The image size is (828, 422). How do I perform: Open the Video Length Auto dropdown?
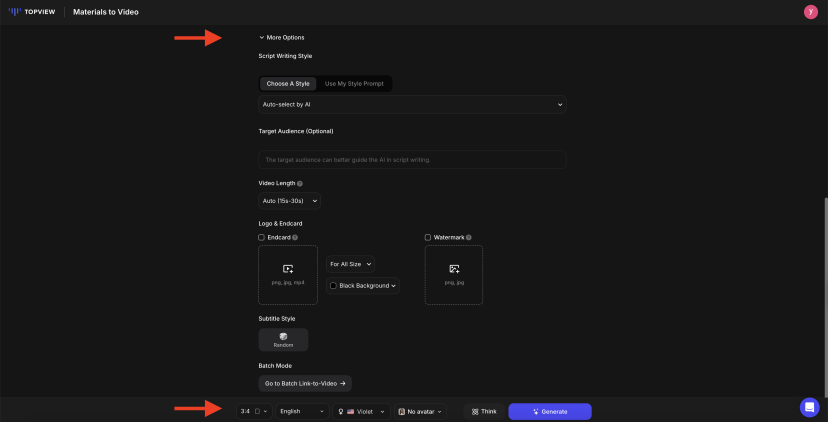pyautogui.click(x=289, y=201)
